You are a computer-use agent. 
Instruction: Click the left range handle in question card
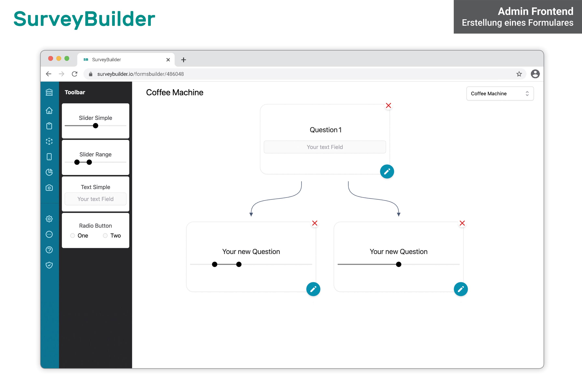(214, 264)
